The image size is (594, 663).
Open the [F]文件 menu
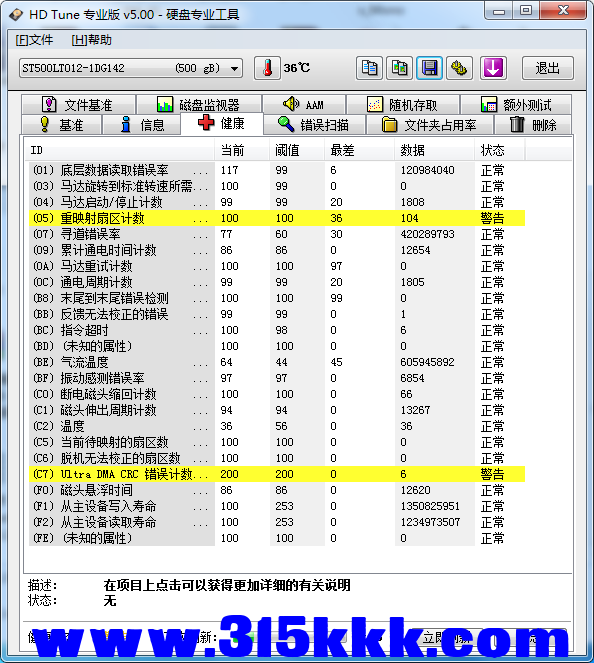click(x=34, y=40)
